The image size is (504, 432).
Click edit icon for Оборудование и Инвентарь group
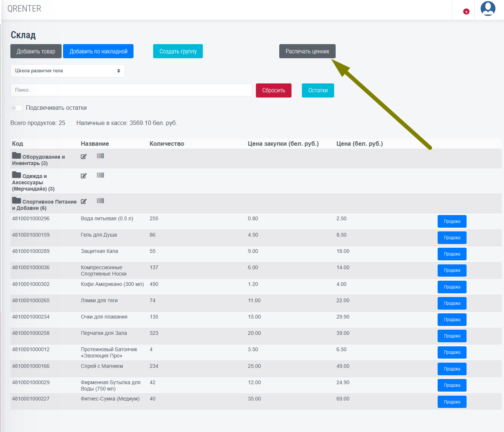point(84,156)
